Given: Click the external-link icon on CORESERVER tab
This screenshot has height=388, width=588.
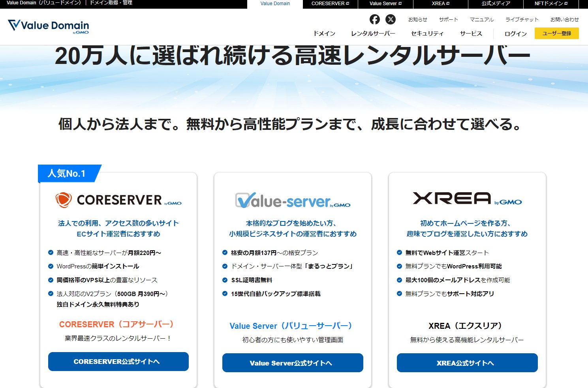Looking at the screenshot, I should tap(348, 3).
